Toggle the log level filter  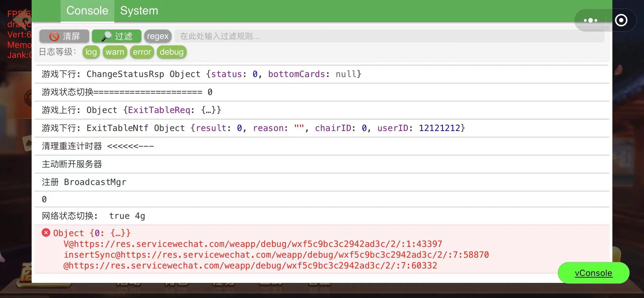point(91,52)
